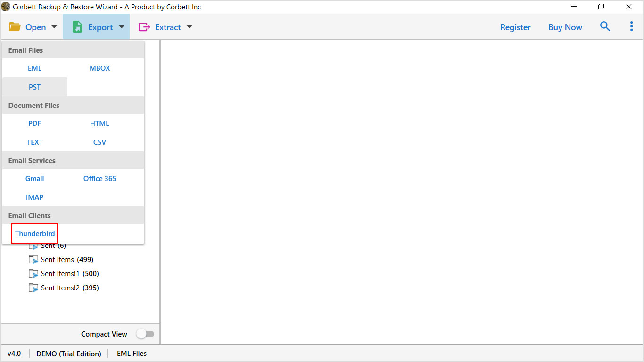
Task: Select Thunderbird email client
Action: tap(35, 234)
